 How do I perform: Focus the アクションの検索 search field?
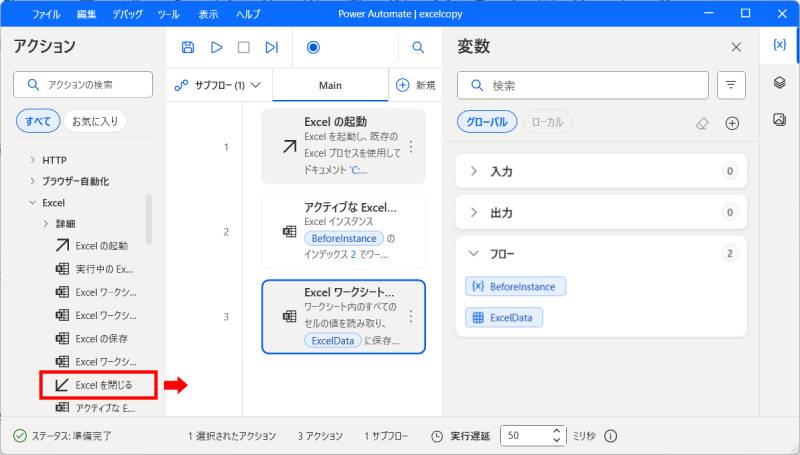coord(83,85)
